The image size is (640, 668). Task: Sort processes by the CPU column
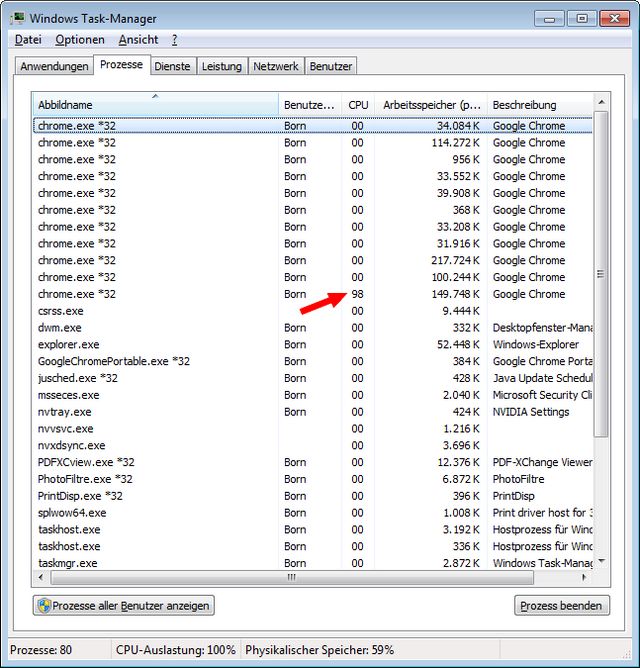pyautogui.click(x=358, y=104)
